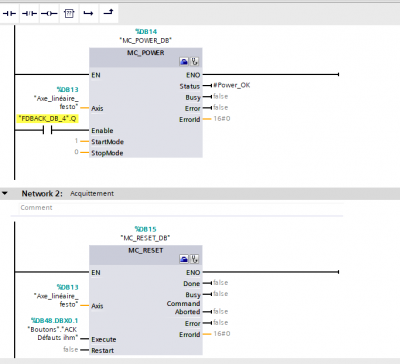Click the %DB15 instance address
This screenshot has height=364, width=400.
(146, 229)
